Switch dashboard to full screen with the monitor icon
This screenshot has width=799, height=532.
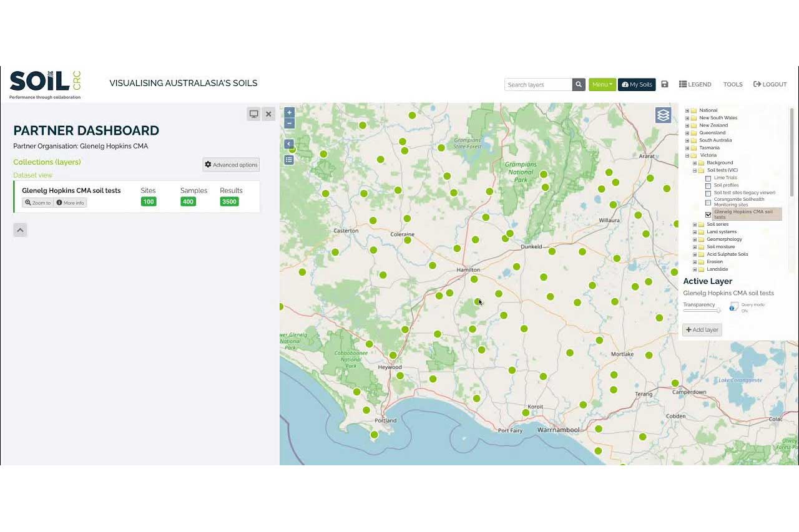click(253, 114)
